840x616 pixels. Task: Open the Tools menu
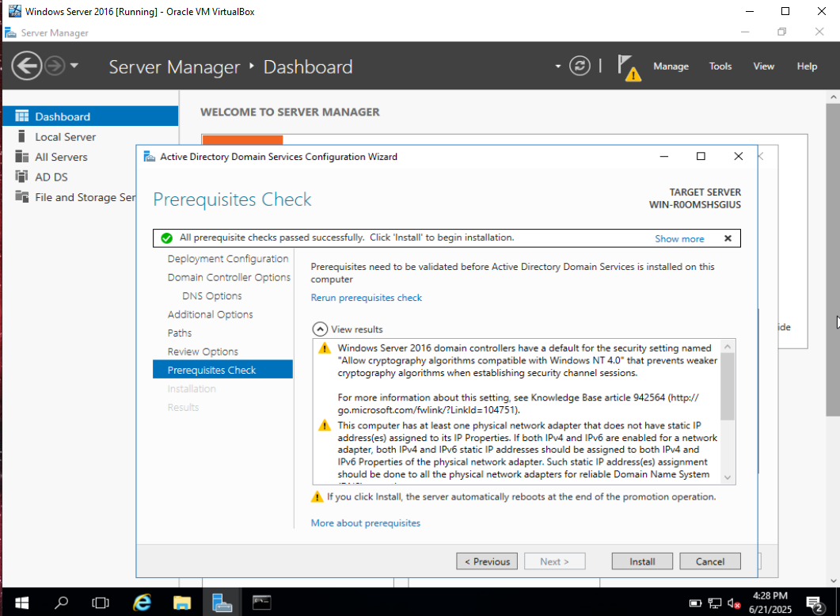click(x=720, y=66)
